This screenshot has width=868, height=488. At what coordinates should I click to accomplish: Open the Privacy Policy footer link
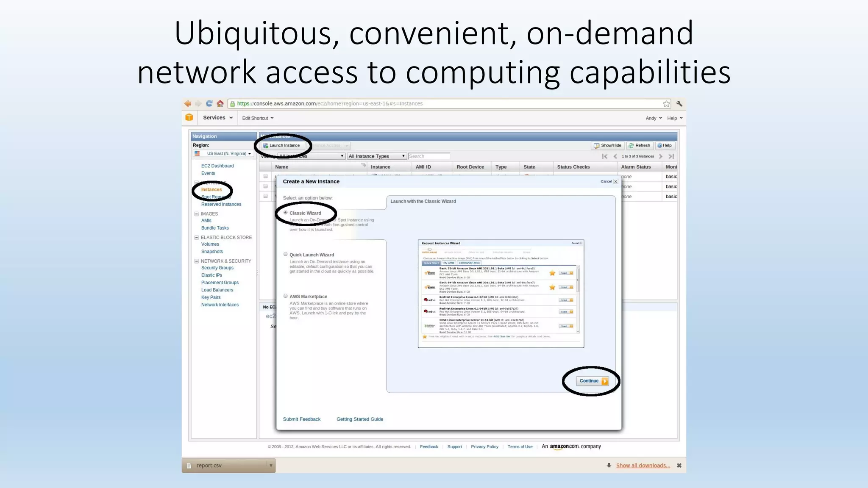coord(484,446)
